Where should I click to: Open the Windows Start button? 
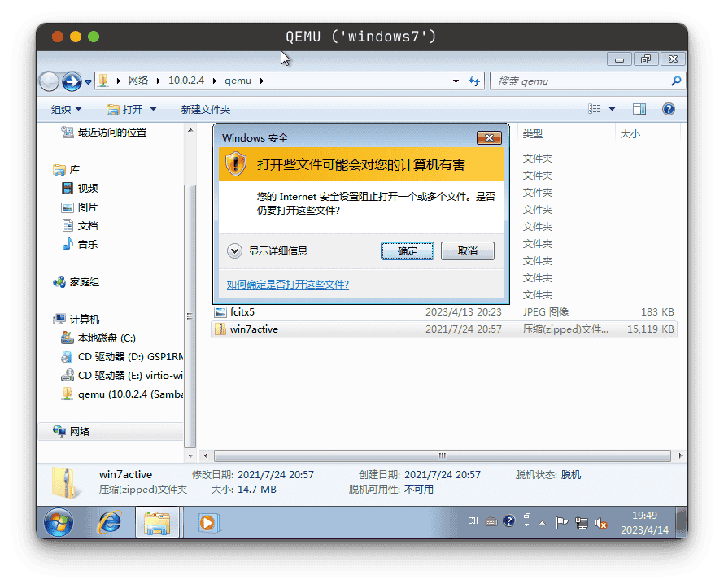pyautogui.click(x=59, y=524)
